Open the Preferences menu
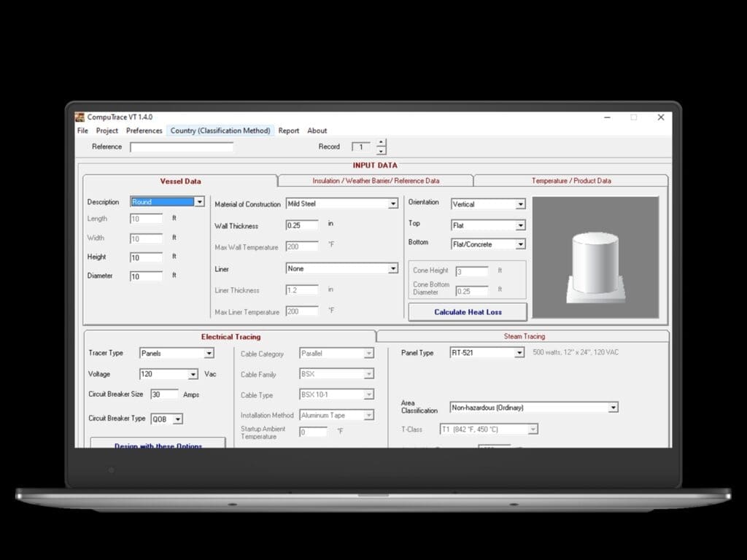Screen dimensions: 747x560 click(x=144, y=131)
